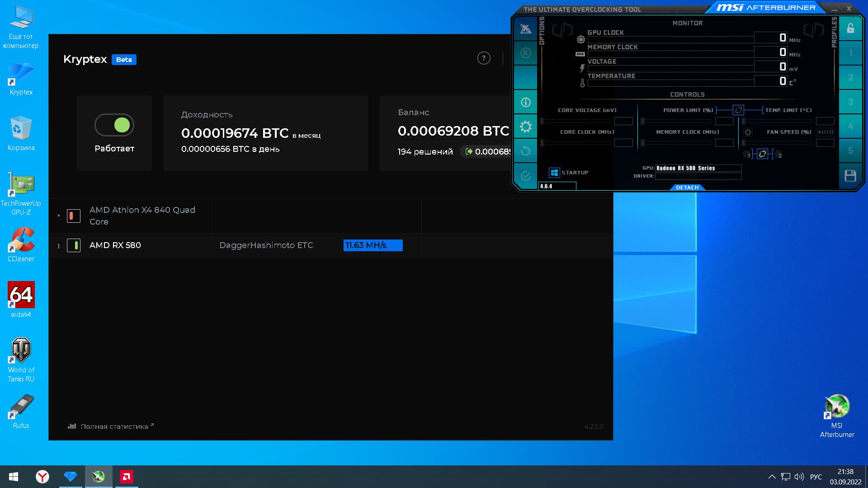
Task: Focus Power Limit value input box
Action: coord(724,121)
